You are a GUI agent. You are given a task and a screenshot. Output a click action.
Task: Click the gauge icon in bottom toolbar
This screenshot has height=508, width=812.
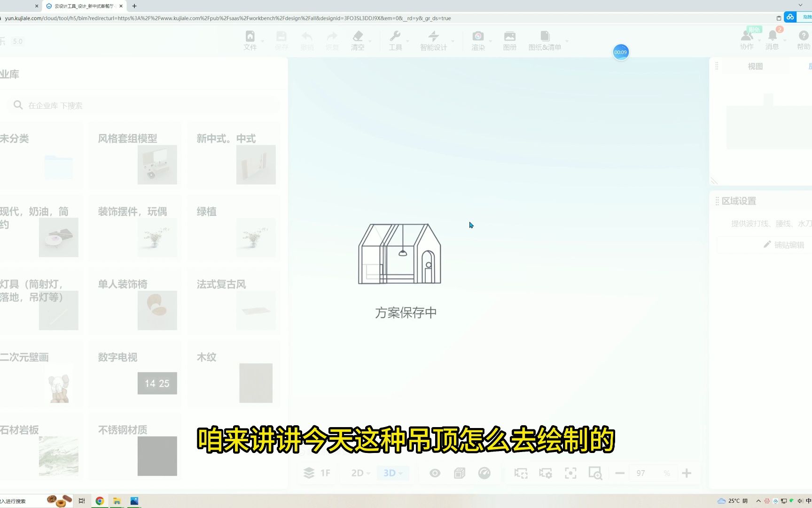coord(484,473)
